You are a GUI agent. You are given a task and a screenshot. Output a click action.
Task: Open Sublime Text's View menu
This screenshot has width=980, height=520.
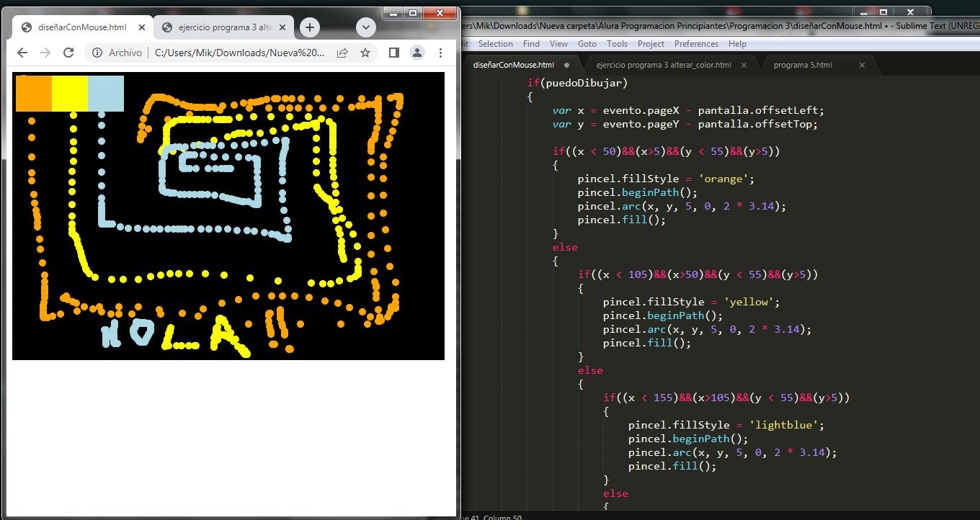[559, 44]
